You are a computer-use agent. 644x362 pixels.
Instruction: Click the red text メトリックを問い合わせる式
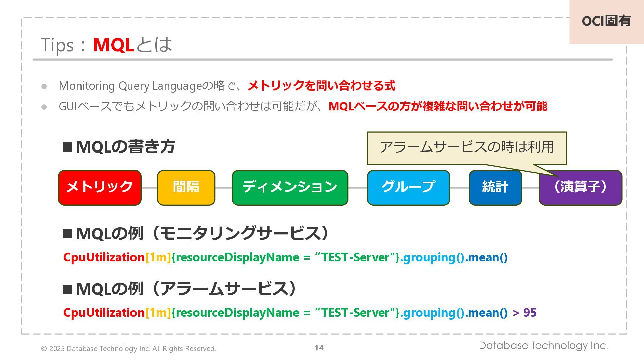click(321, 85)
